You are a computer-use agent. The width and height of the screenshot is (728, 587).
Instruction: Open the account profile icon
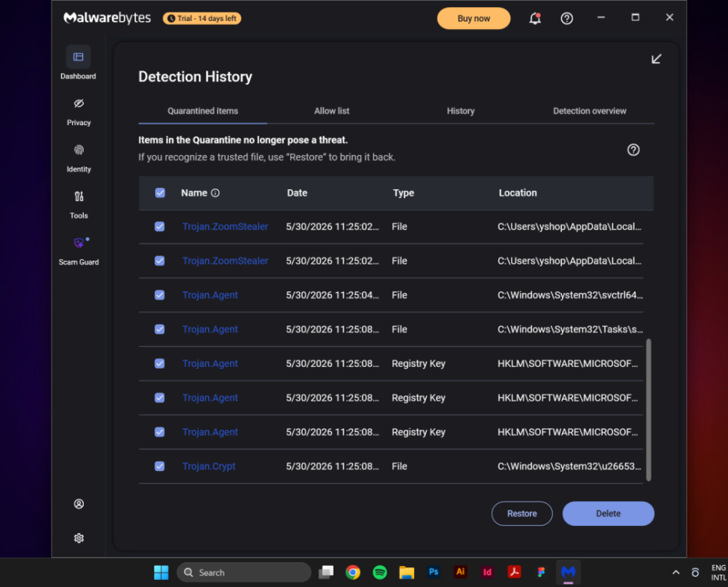(79, 504)
